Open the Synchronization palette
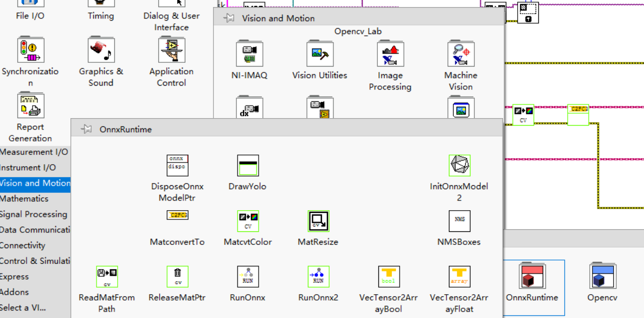Image resolution: width=644 pixels, height=318 pixels. point(30,50)
